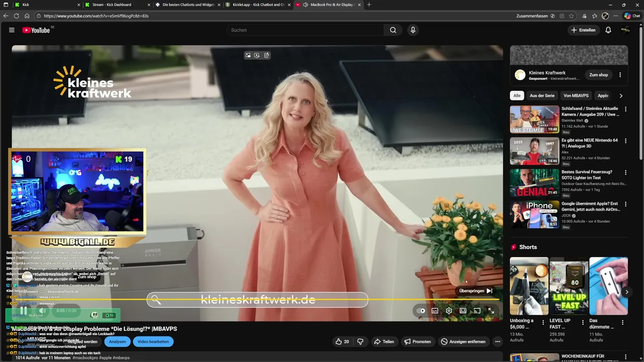This screenshot has height=362, width=644.
Task: Open options for Nintendo 64 video
Action: point(625,141)
